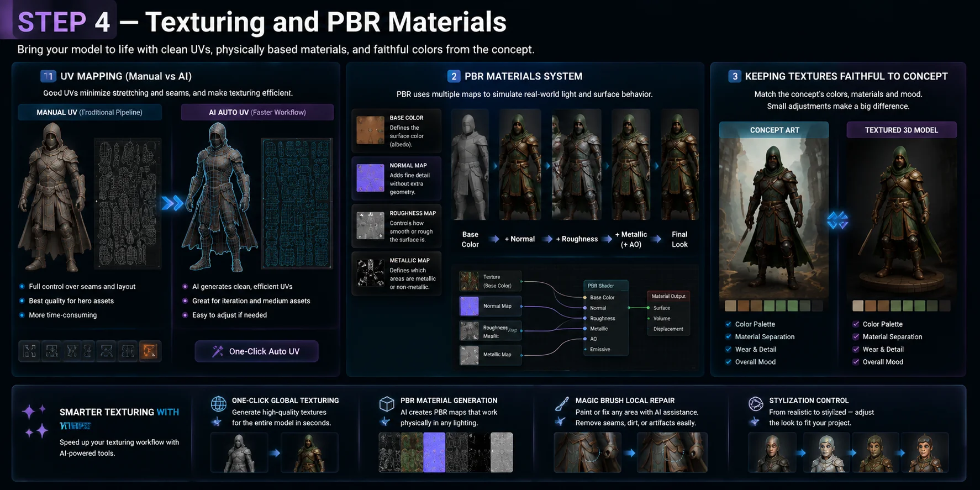The image size is (980, 490).
Task: Pick the first beige swatch under Concept Art
Action: click(730, 306)
